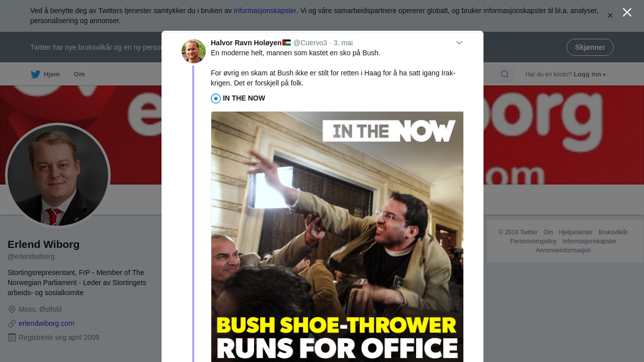Image resolution: width=644 pixels, height=362 pixels.
Task: Click the IN THE NOW circle icon
Action: 216,99
